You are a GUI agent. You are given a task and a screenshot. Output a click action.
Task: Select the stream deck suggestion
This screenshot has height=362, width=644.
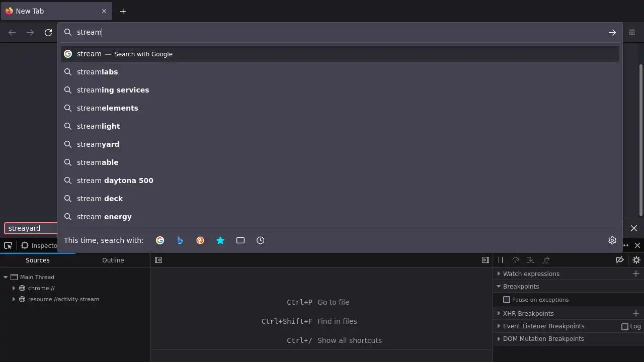[x=340, y=199]
